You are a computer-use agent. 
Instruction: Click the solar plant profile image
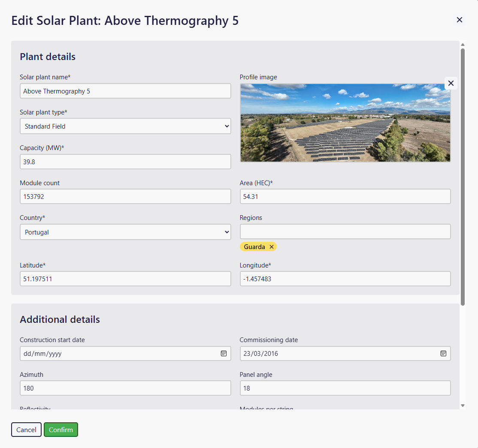point(345,123)
